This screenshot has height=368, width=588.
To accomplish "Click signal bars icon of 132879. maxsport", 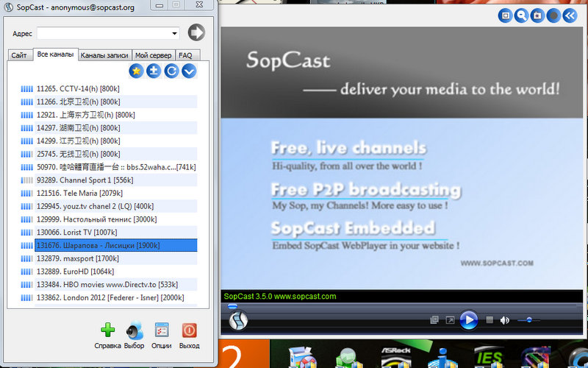I will [x=26, y=259].
